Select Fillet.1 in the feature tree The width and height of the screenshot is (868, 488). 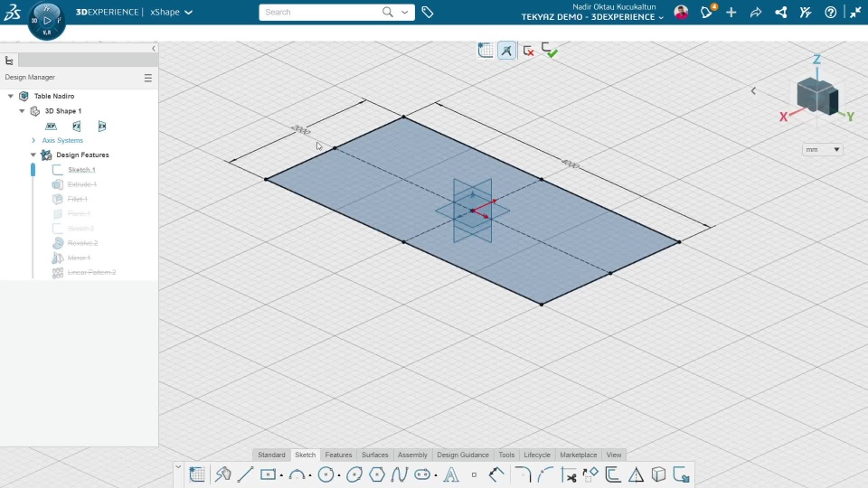click(78, 199)
